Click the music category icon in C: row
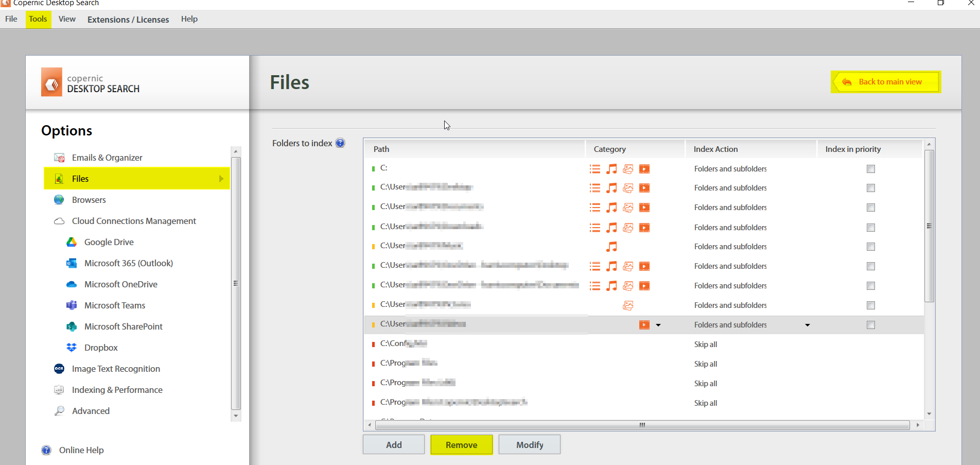This screenshot has width=980, height=465. 611,169
